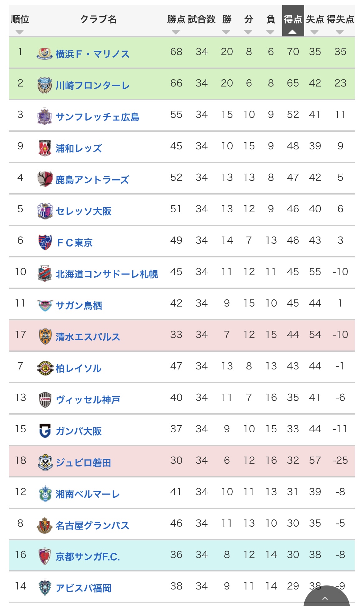This screenshot has height=606, width=364.
Task: Open サンフレッチェ広島 team link
Action: (97, 117)
